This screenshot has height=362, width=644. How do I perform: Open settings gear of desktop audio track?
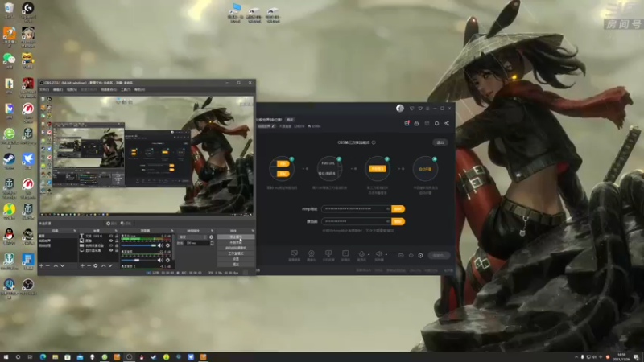167,260
